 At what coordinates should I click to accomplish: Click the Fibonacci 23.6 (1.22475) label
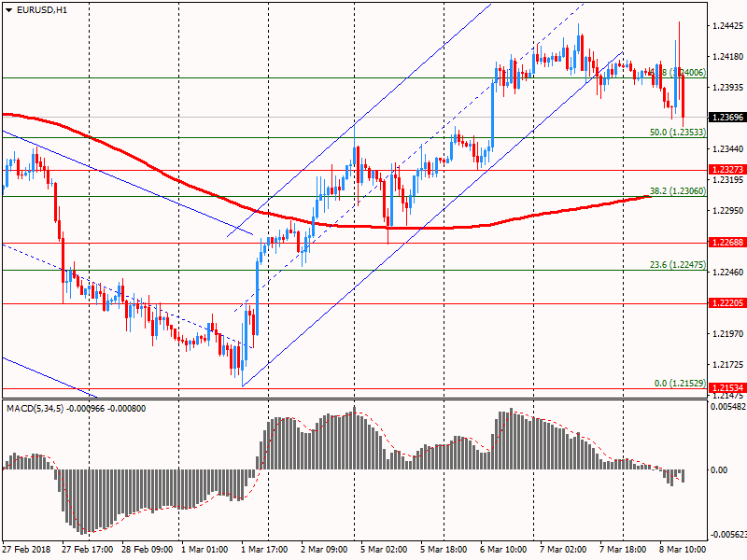point(678,265)
